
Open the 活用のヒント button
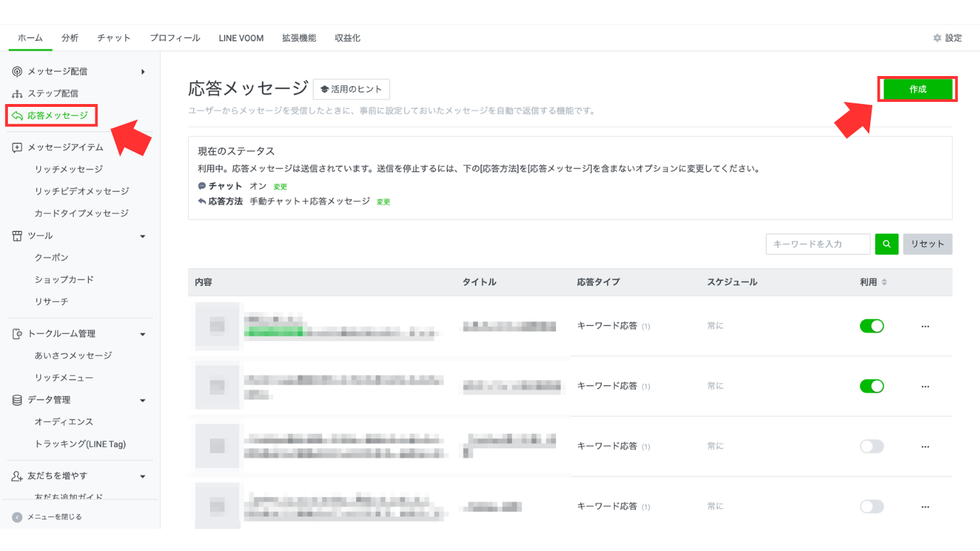click(x=352, y=89)
